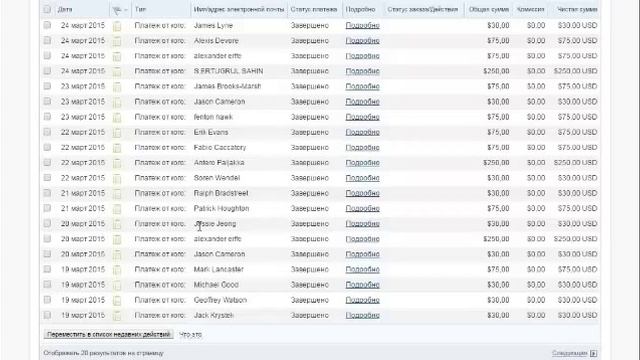Click the name 'James Lyne'

[x=213, y=25]
